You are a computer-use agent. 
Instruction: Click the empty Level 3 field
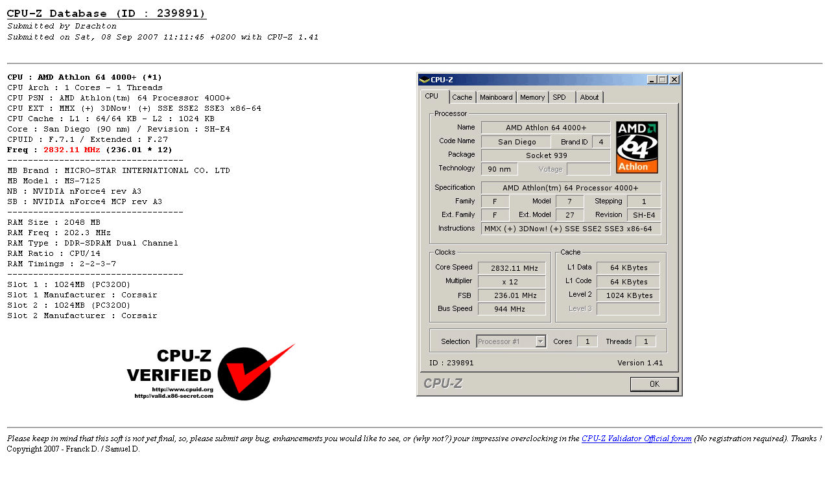(628, 309)
